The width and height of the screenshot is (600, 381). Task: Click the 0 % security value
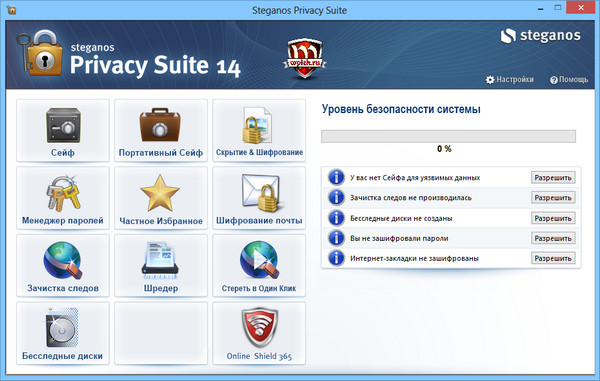pyautogui.click(x=444, y=149)
